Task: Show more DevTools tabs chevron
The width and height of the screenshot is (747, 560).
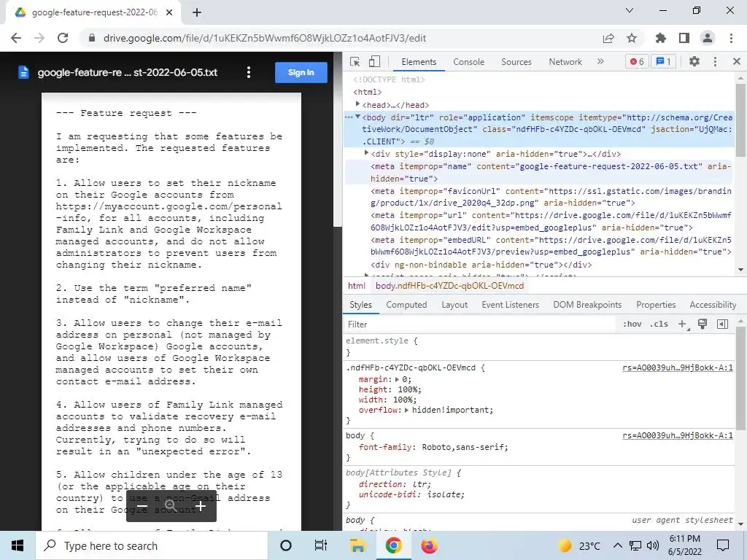Action: click(600, 61)
